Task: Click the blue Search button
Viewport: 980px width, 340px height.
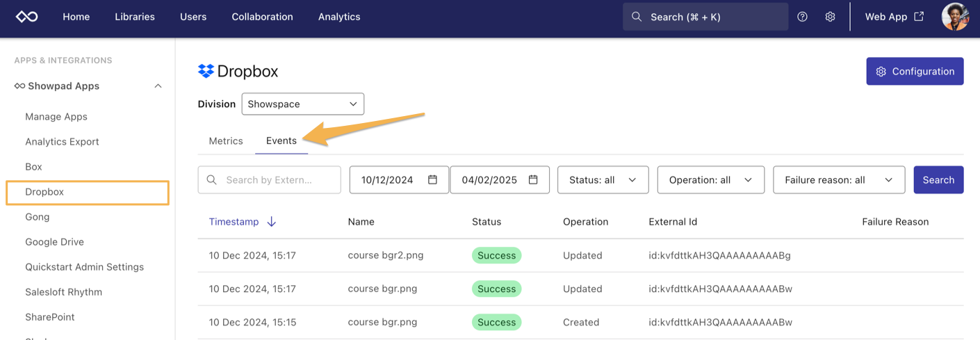Action: click(x=938, y=179)
